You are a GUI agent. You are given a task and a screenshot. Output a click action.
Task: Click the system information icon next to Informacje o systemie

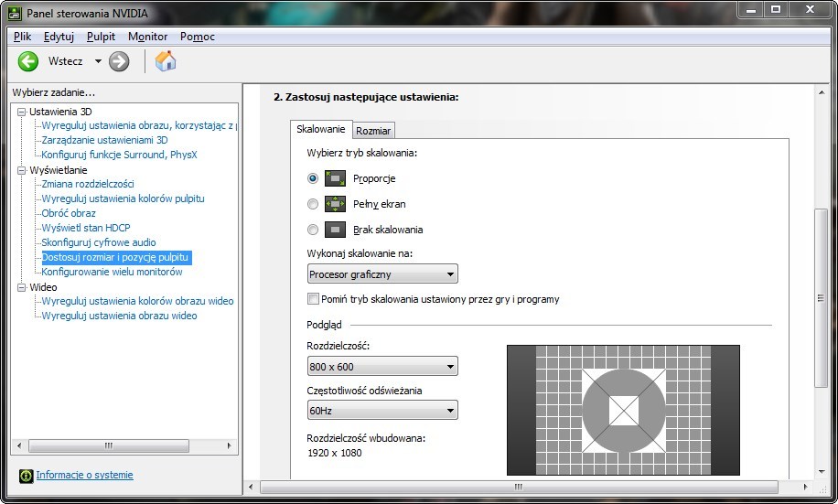[x=26, y=476]
